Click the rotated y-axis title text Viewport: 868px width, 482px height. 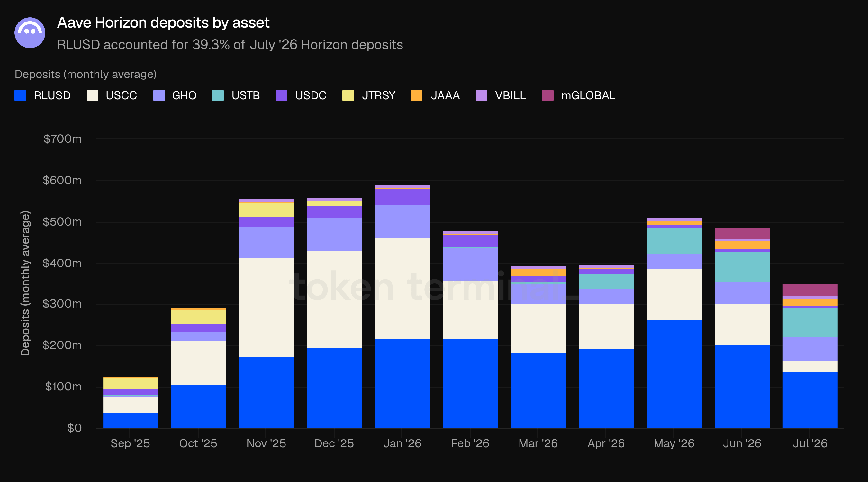point(25,283)
